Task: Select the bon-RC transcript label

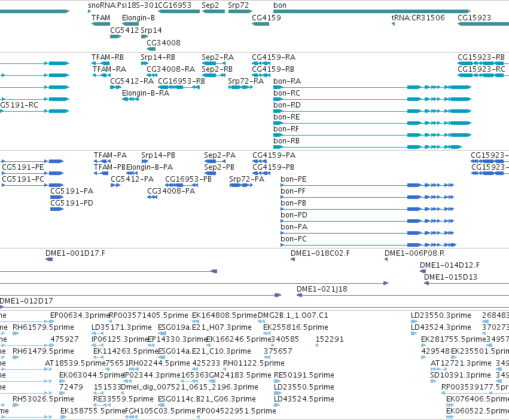Action: click(286, 93)
